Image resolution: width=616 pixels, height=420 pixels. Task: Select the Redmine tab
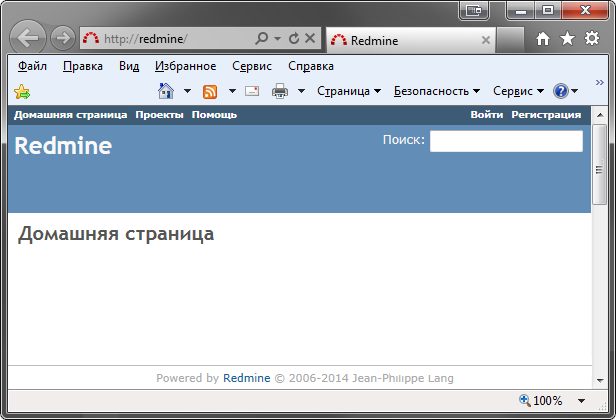coord(411,40)
